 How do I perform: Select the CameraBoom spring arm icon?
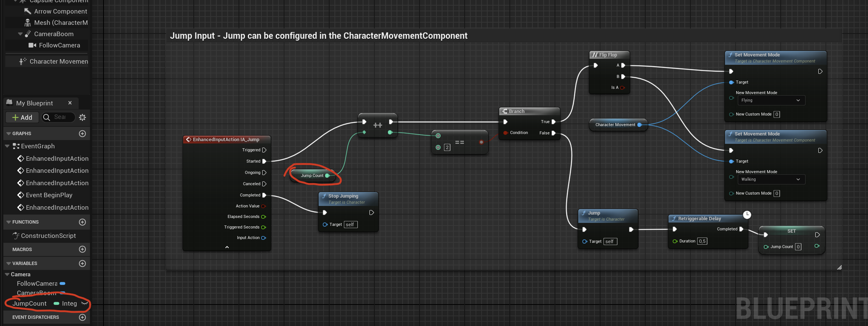(x=27, y=34)
